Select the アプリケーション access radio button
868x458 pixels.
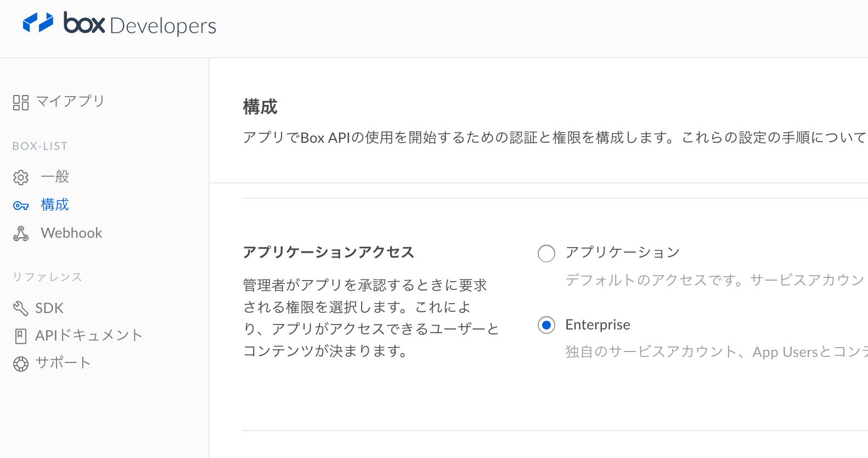click(x=546, y=253)
